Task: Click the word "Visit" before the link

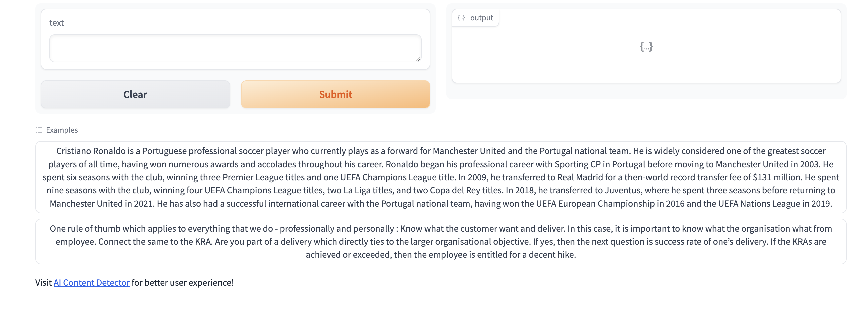Action: tap(43, 282)
